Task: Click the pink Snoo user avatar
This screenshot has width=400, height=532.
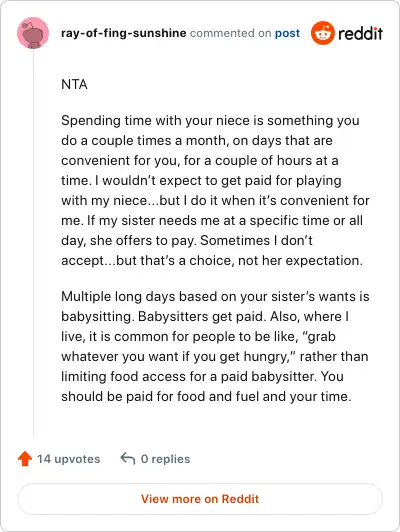Action: pyautogui.click(x=33, y=33)
